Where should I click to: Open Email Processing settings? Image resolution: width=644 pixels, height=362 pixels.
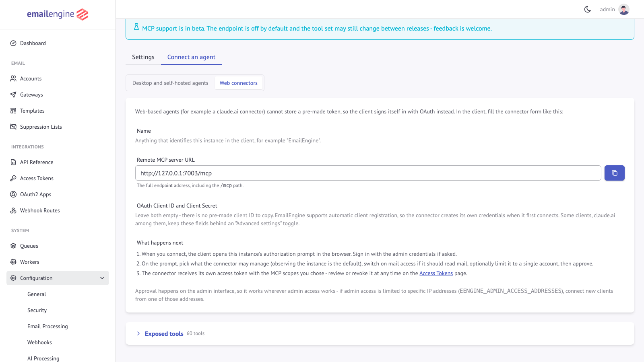[x=47, y=326]
